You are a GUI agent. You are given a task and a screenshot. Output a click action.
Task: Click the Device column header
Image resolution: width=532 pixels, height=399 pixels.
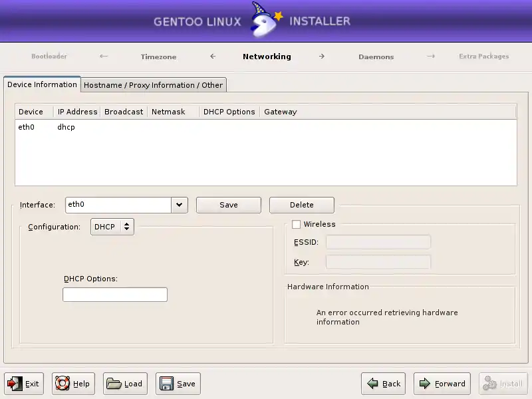tap(31, 112)
